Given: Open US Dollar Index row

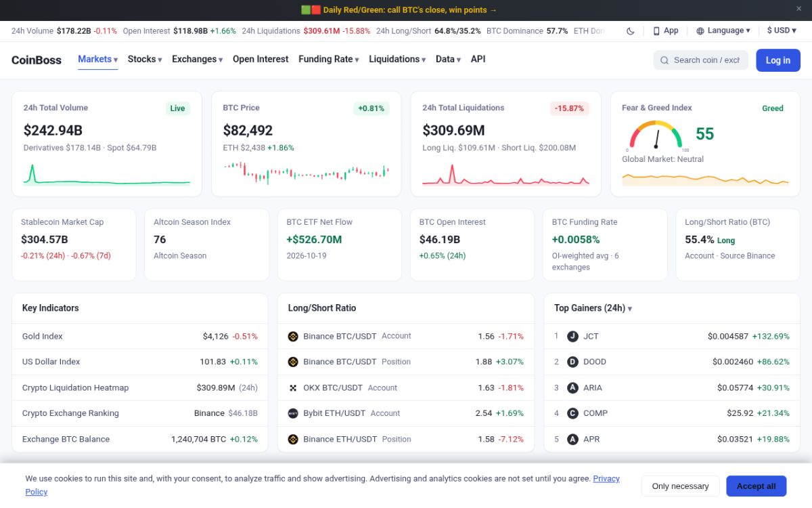Looking at the screenshot, I should click(x=140, y=362).
